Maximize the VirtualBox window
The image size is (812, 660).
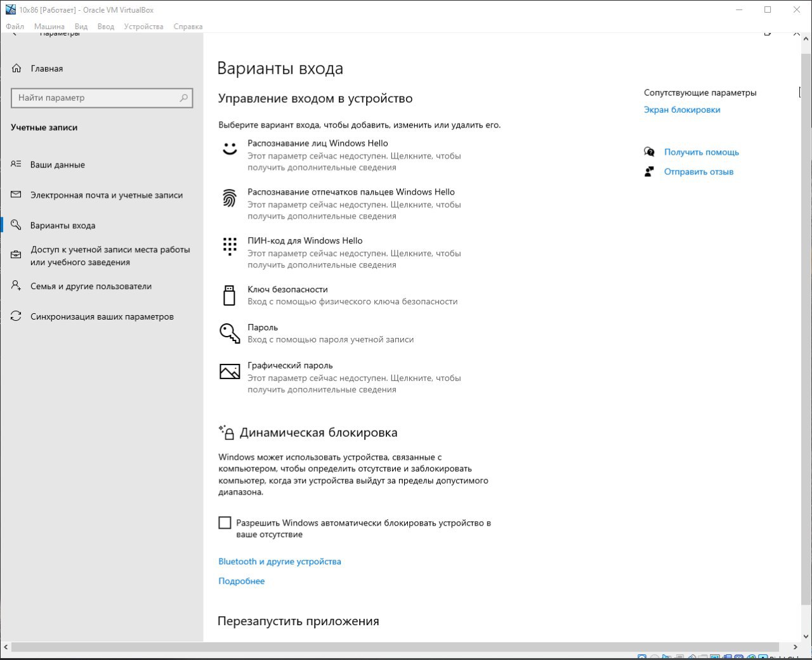click(768, 10)
